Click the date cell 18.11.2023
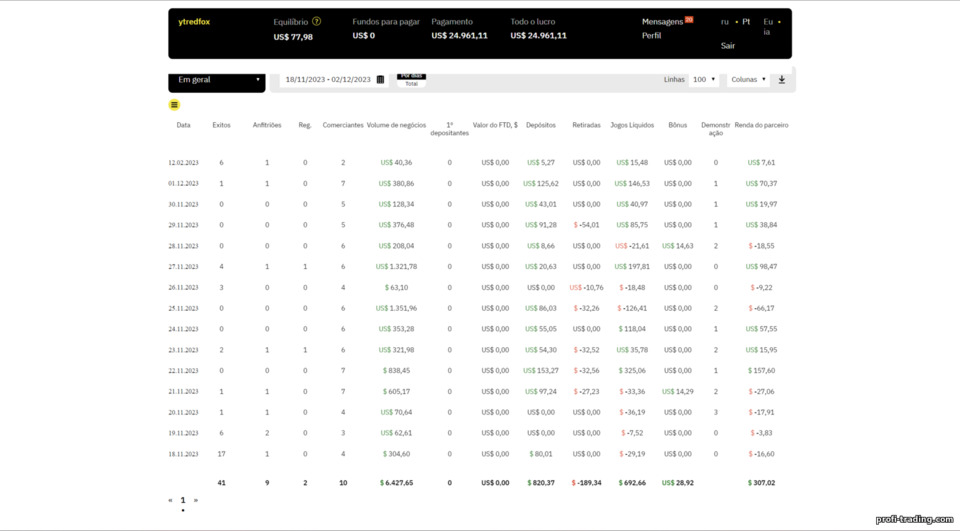This screenshot has width=960, height=531. [x=183, y=454]
